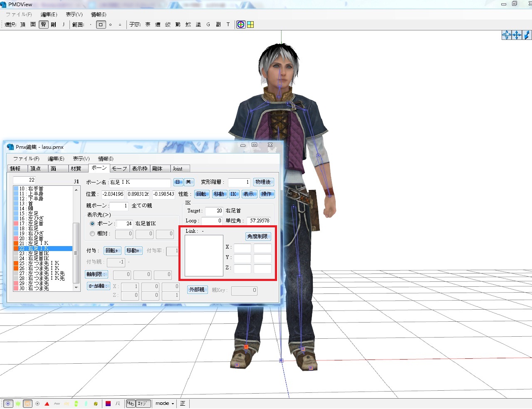Select the 頂 vertex selection mode

tap(23, 25)
